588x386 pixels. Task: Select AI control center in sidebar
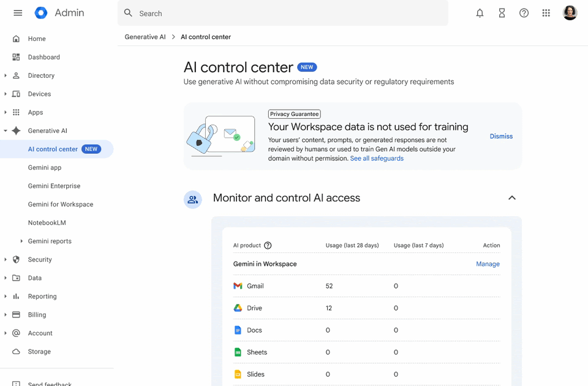(56, 149)
